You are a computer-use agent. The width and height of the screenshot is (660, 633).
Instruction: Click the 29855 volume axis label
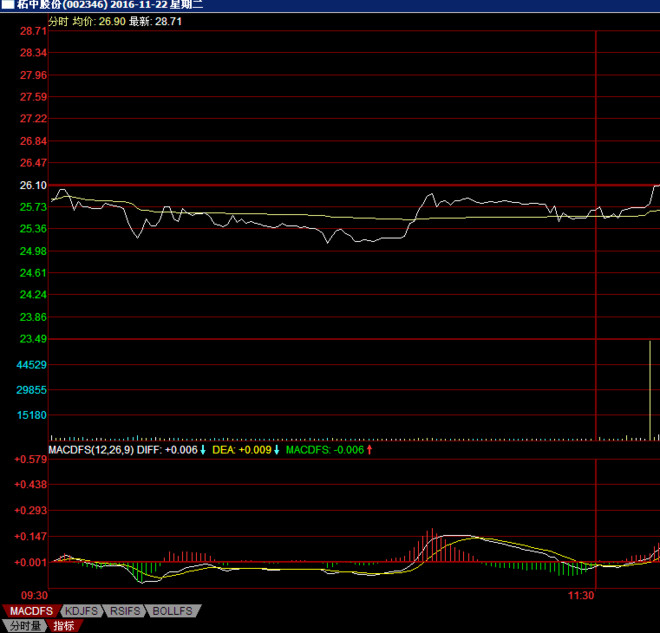[x=32, y=390]
